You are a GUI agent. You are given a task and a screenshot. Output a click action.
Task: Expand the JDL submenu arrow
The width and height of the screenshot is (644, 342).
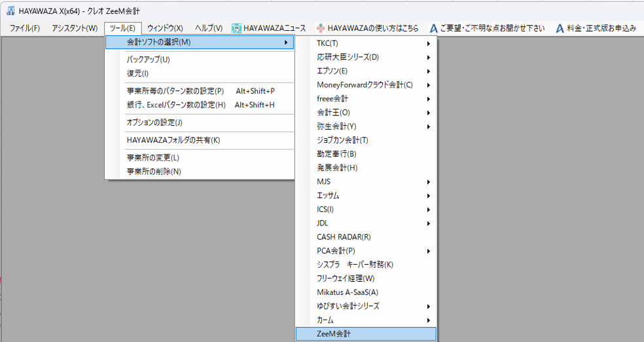pyautogui.click(x=429, y=223)
